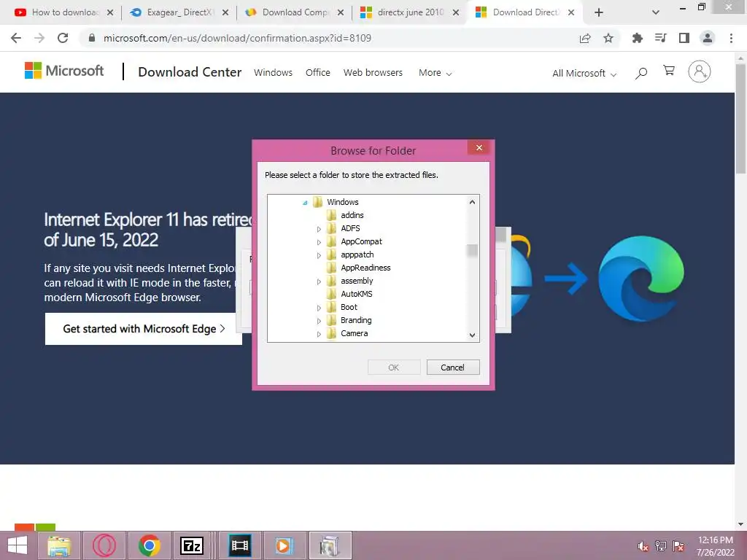Expand the All Microsoft dropdown
Image resolution: width=747 pixels, height=560 pixels.
tap(584, 74)
